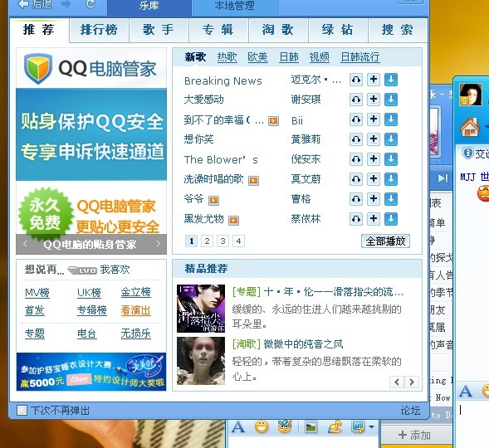Screen dimensions: 489x448
Task: Open MV icon next to 爷爷
Action: point(213,200)
